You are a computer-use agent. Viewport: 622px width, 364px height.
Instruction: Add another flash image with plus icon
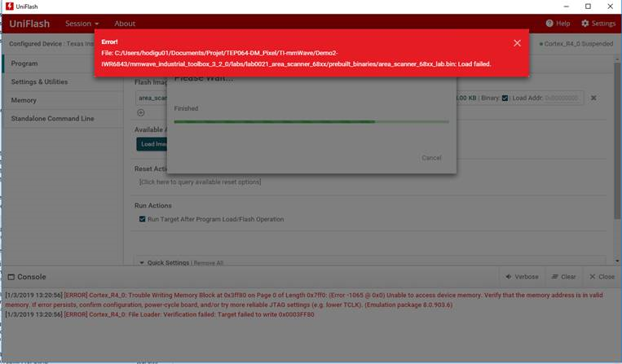(141, 113)
